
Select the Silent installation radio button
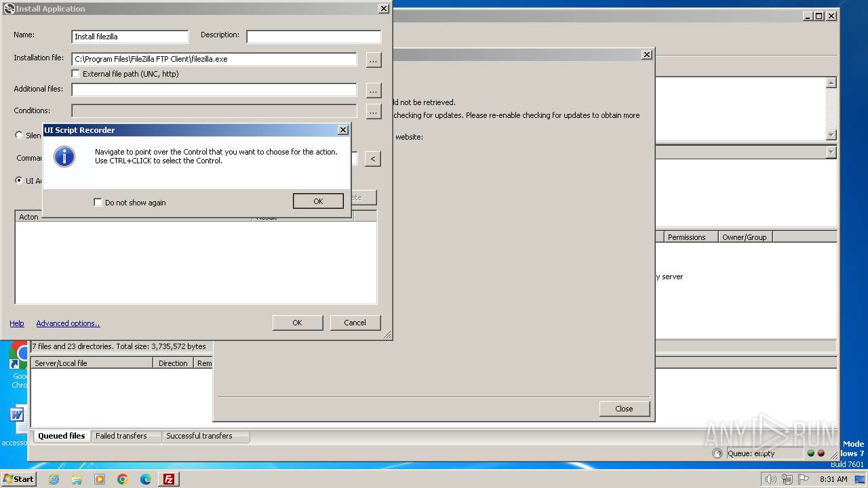[x=19, y=135]
